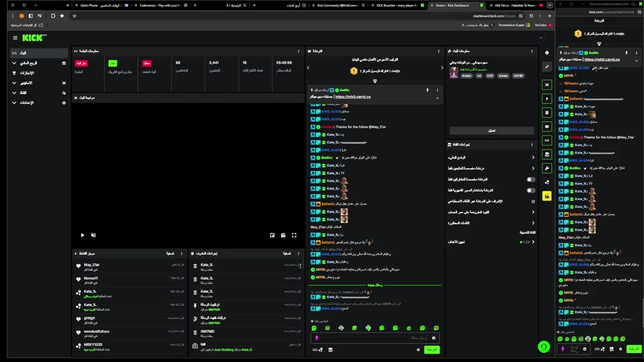Toggle the moderation actions widget icon

(x=547, y=154)
